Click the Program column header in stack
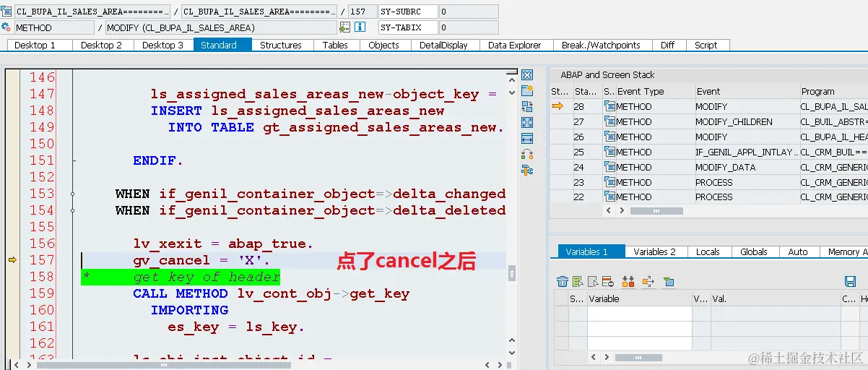Screen dimensions: 868x370 point(833,92)
